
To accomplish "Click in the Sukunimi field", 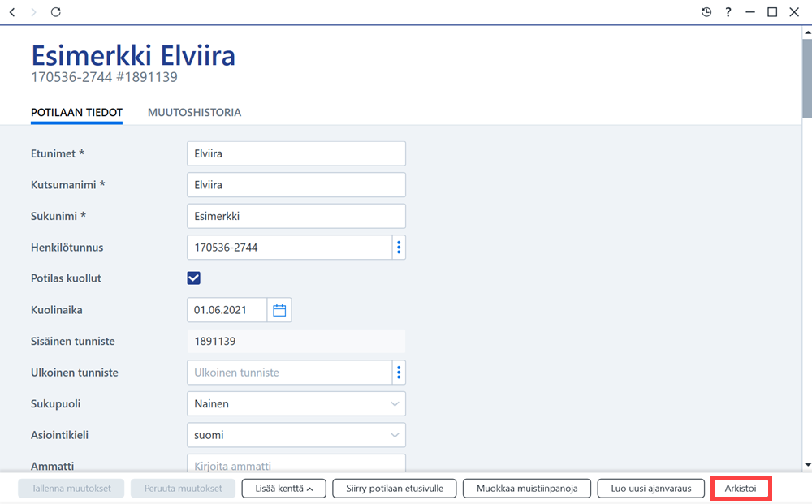I will pyautogui.click(x=296, y=217).
